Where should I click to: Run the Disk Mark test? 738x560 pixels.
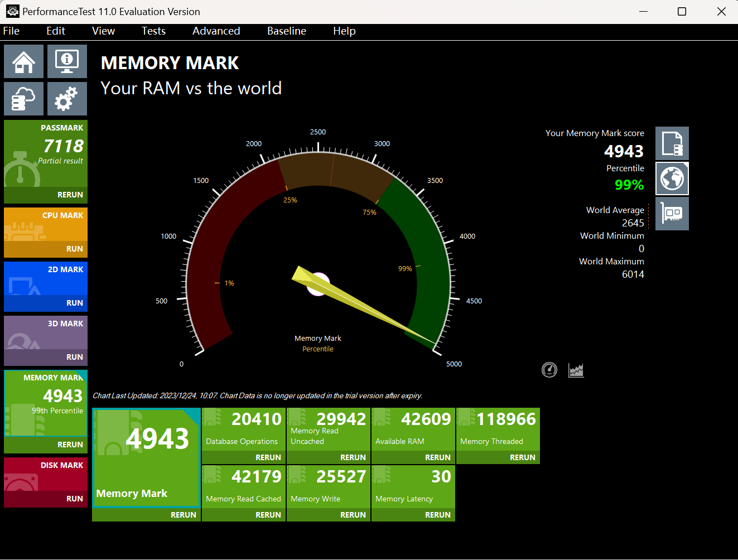[x=74, y=499]
